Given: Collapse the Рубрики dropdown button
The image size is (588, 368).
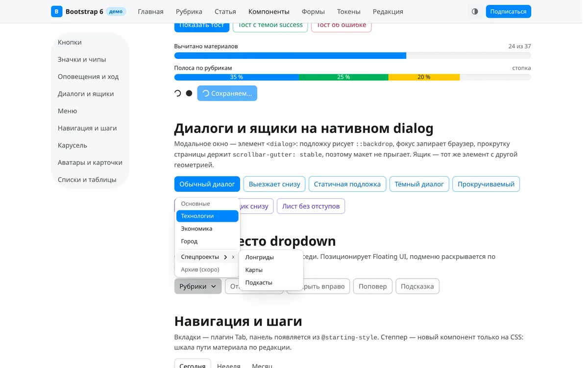Looking at the screenshot, I should pos(198,287).
